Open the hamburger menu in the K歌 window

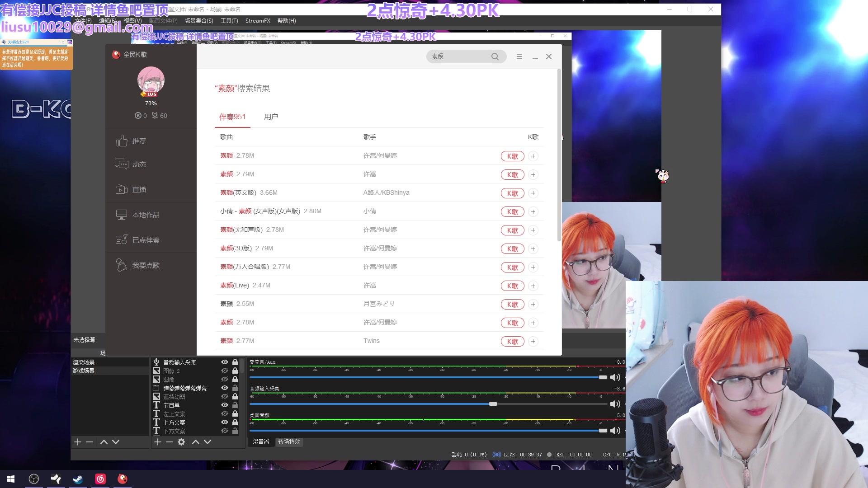pyautogui.click(x=519, y=56)
